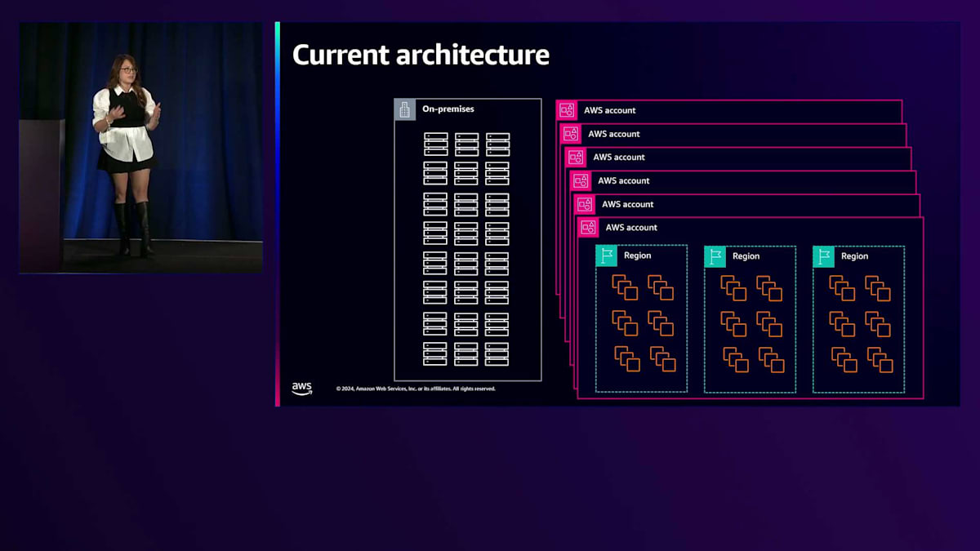Viewport: 980px width, 551px height.
Task: Click the 'Current architecture' slide title
Action: tap(421, 55)
